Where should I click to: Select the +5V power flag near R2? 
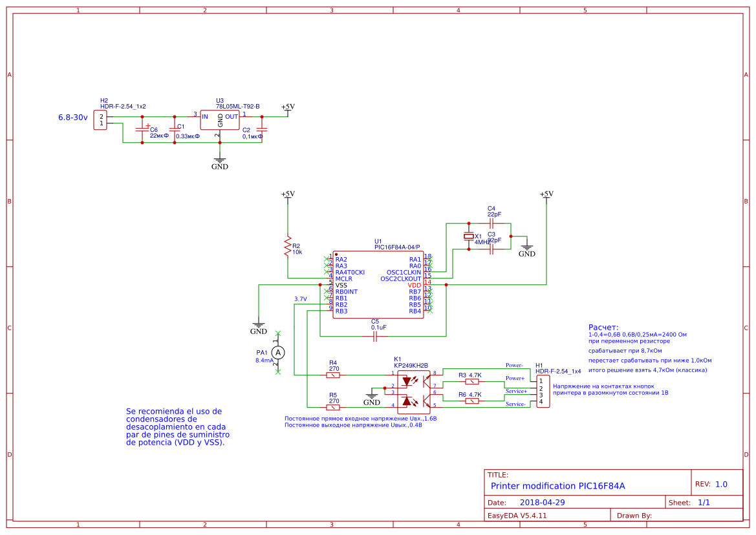(286, 194)
